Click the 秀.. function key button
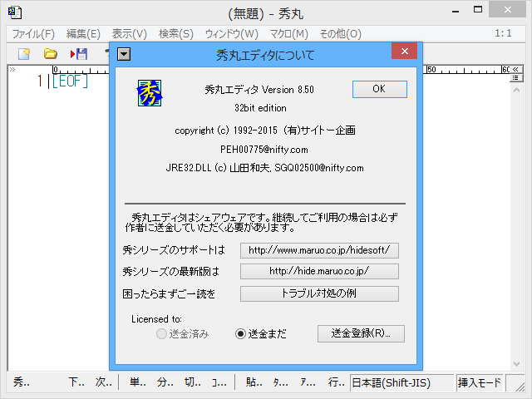Screen dimensions: 532x399 [22, 382]
